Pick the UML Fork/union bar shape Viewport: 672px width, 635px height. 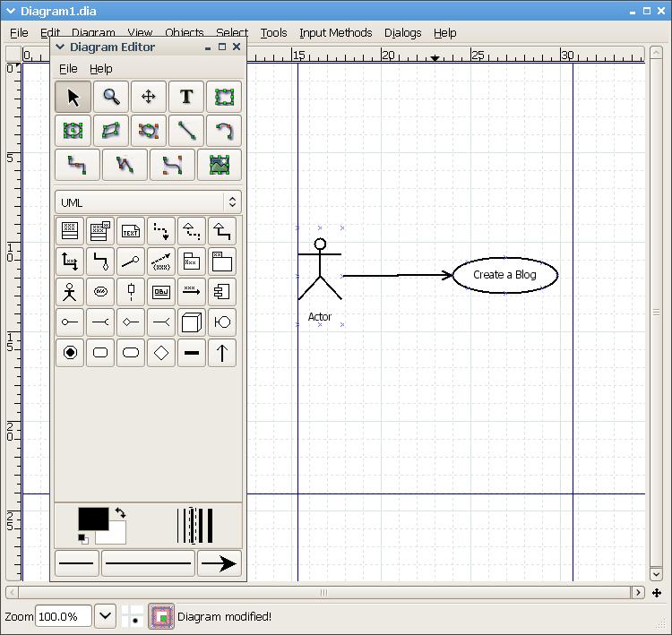(x=192, y=353)
